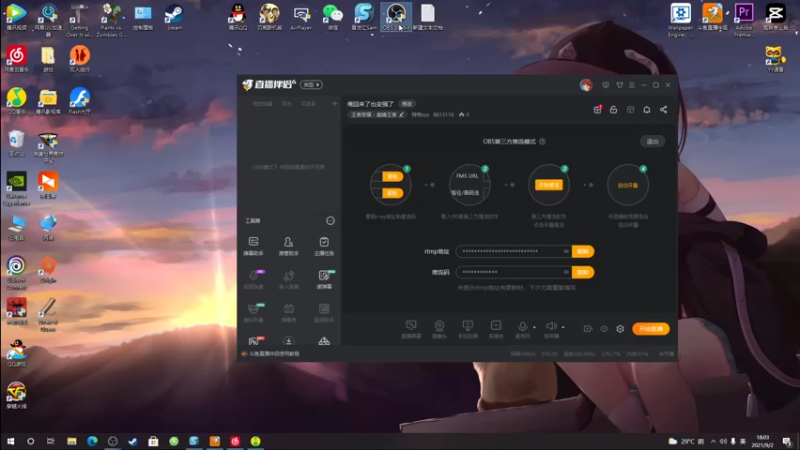Open the hamburger menu in title bar

coord(632,85)
